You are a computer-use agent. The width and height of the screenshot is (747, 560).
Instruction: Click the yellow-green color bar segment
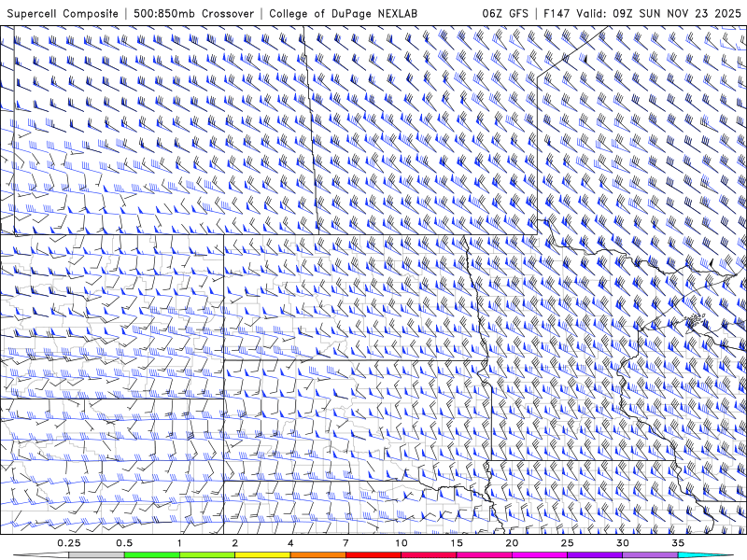click(x=207, y=555)
